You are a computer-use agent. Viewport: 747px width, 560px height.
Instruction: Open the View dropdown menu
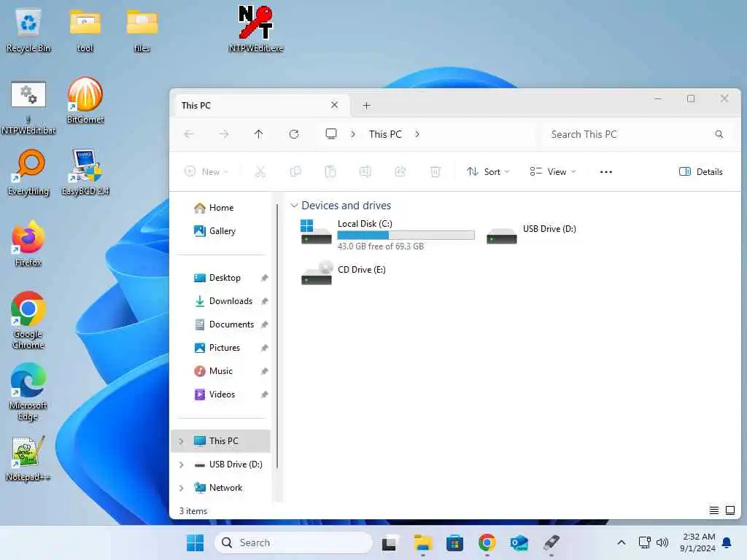(x=553, y=172)
